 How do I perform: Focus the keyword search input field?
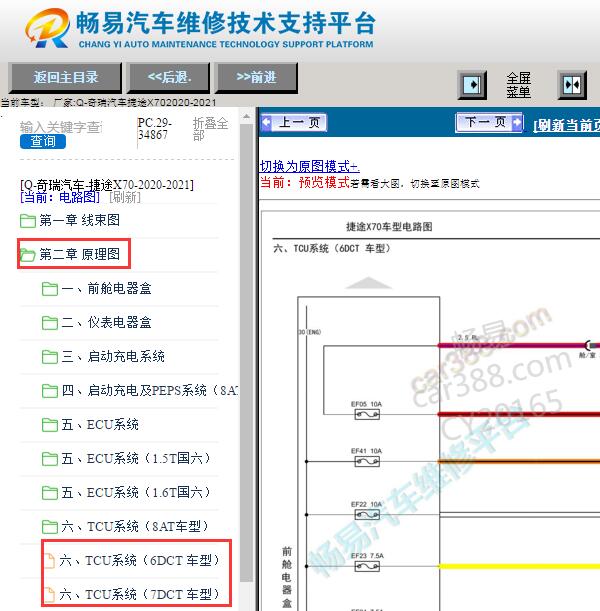click(x=61, y=127)
